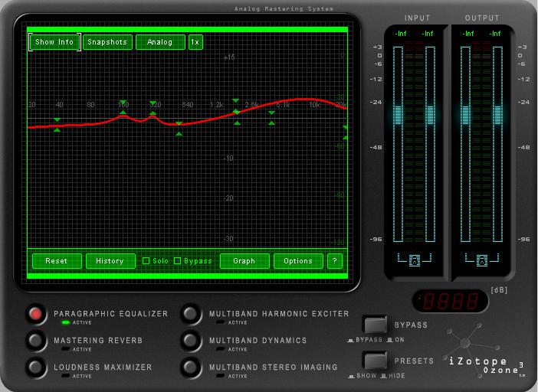Click the output channel link icon
538x392 pixels.
point(482,260)
